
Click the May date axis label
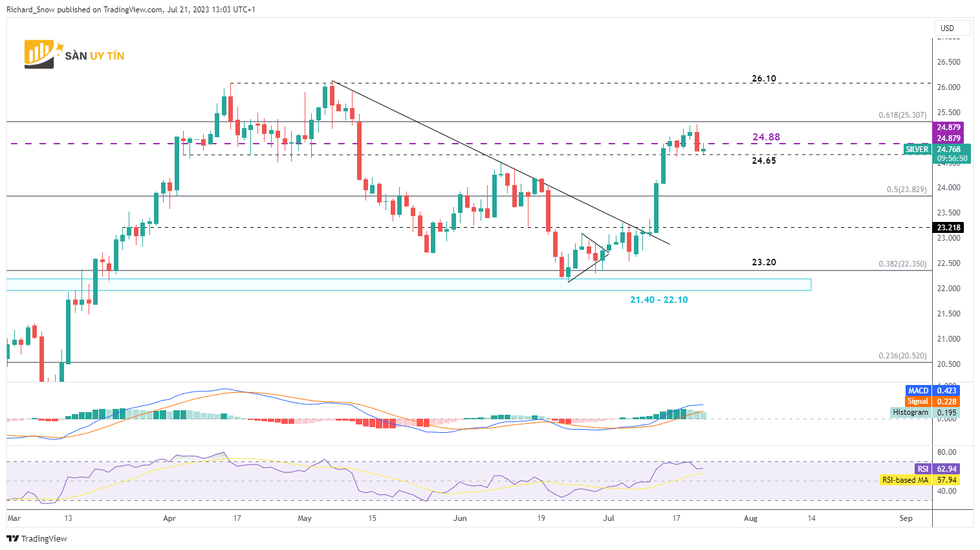point(304,518)
